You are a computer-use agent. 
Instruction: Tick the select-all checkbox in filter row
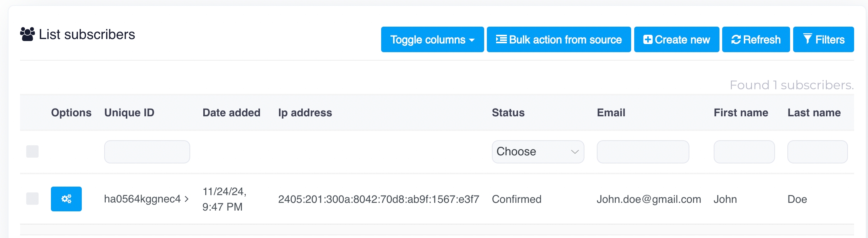(32, 151)
